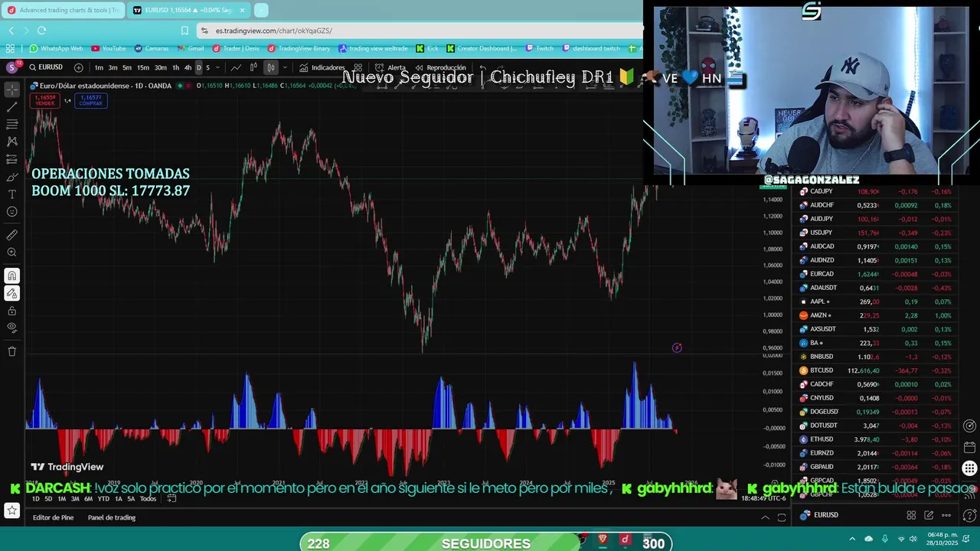Switch to the 1m timeframe
Image resolution: width=980 pixels, height=551 pixels.
tap(99, 67)
